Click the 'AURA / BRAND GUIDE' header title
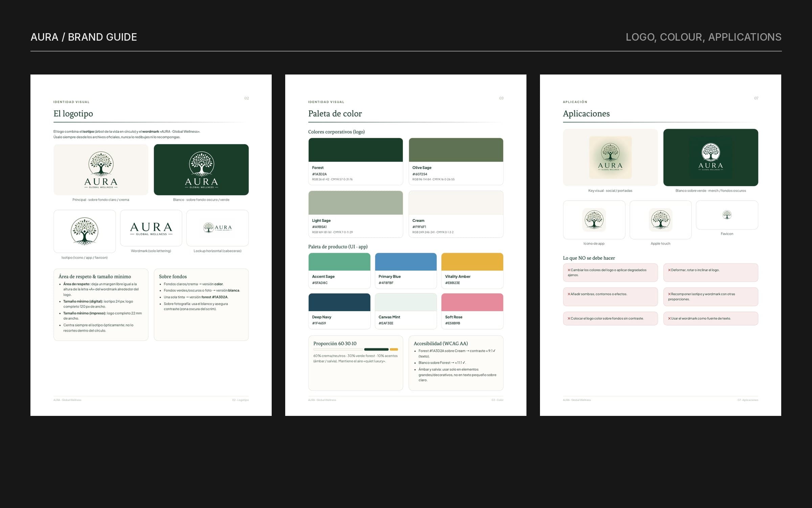This screenshot has width=812, height=508. [84, 37]
